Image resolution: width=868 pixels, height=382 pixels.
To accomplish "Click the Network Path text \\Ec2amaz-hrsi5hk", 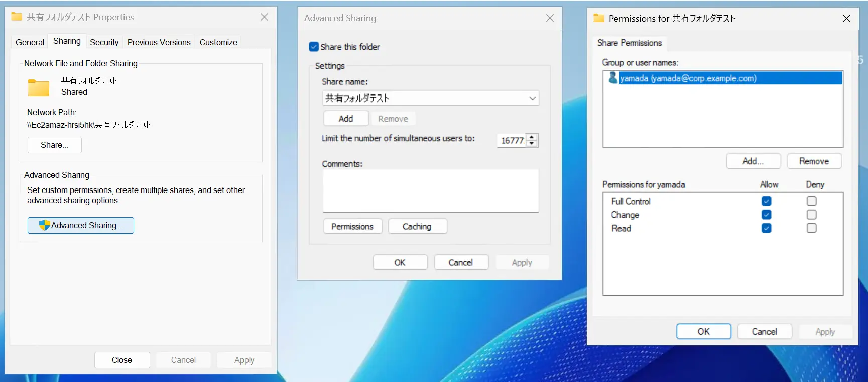I will tap(89, 125).
